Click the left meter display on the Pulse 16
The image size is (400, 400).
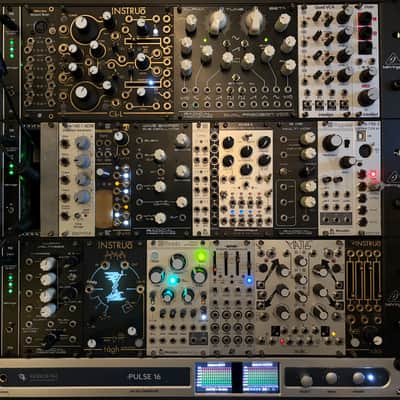213,377
